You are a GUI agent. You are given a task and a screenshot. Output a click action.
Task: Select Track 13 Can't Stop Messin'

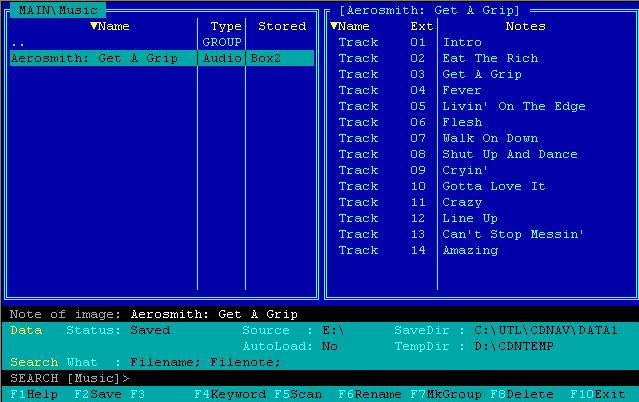pos(482,234)
